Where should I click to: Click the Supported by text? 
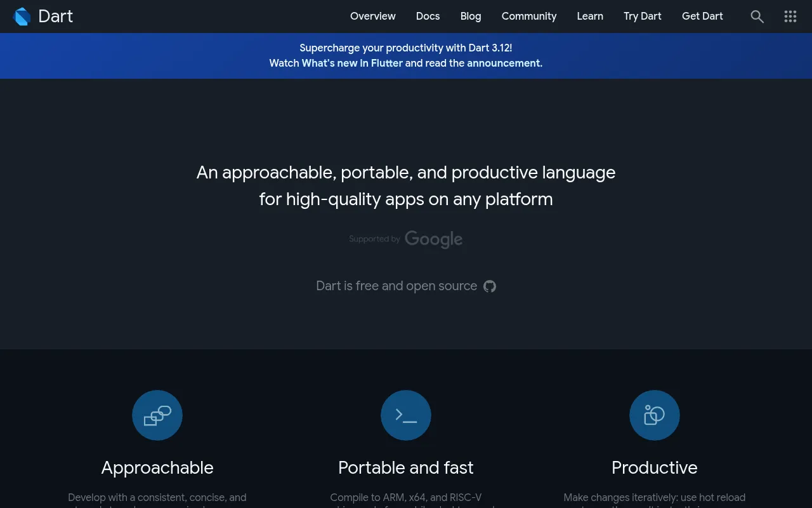tap(374, 239)
